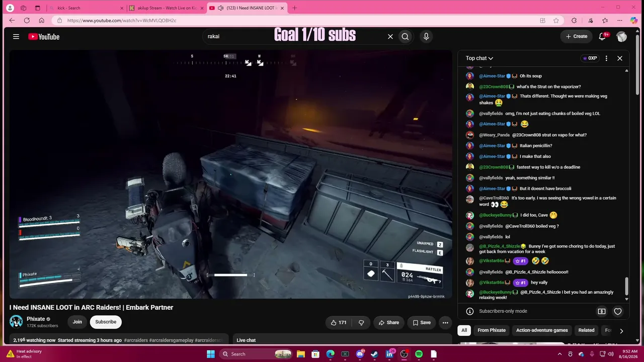Select the All filter chip
This screenshot has height=362, width=644.
(464, 330)
